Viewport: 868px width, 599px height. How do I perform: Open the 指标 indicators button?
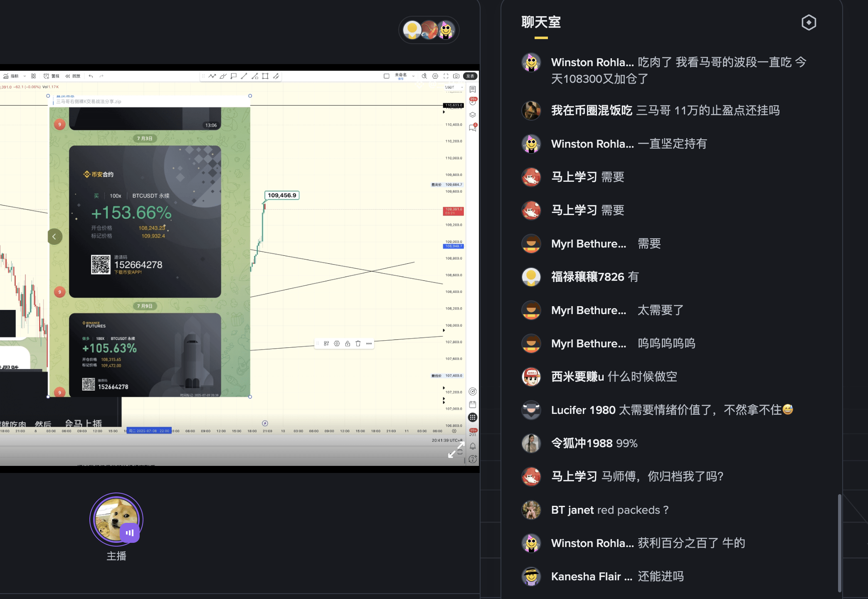click(x=11, y=76)
